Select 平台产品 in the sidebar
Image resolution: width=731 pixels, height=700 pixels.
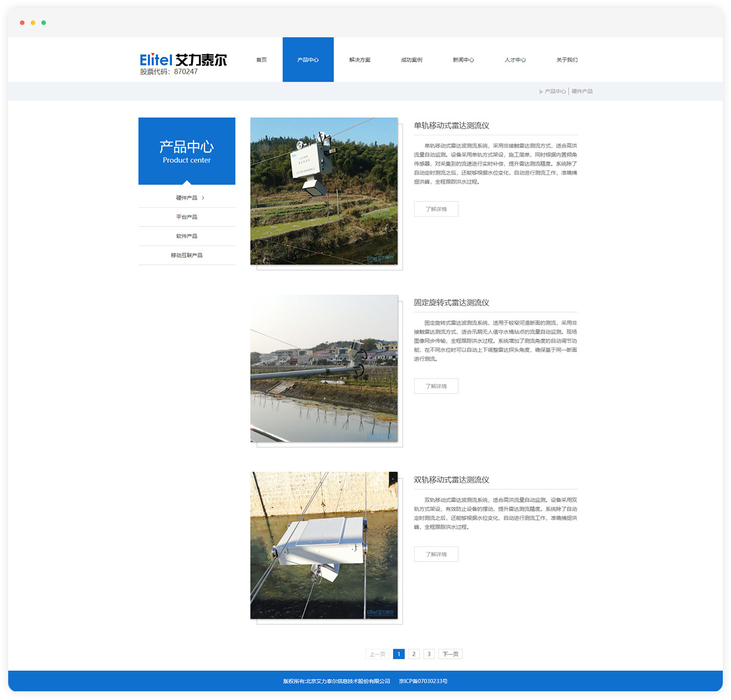(186, 217)
